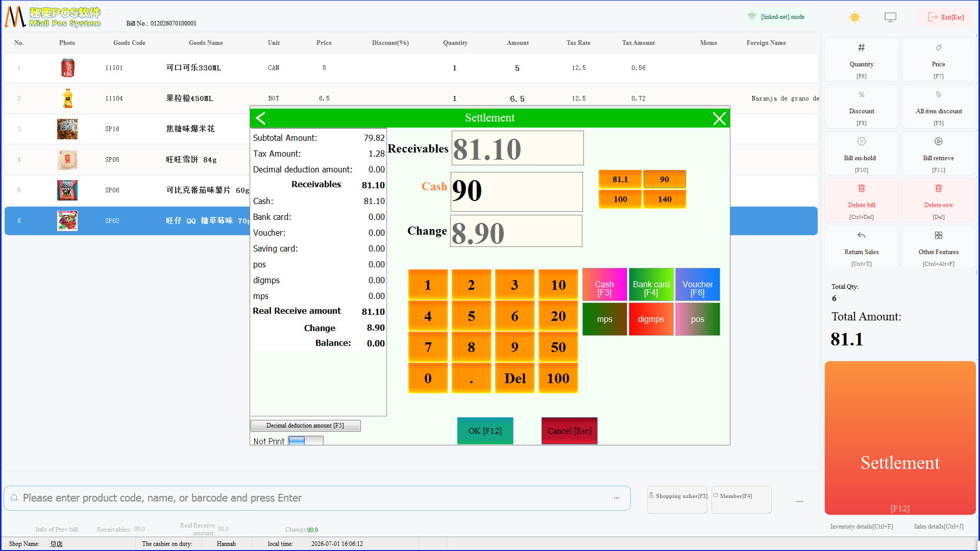Open the Price [F7] function

coord(938,60)
